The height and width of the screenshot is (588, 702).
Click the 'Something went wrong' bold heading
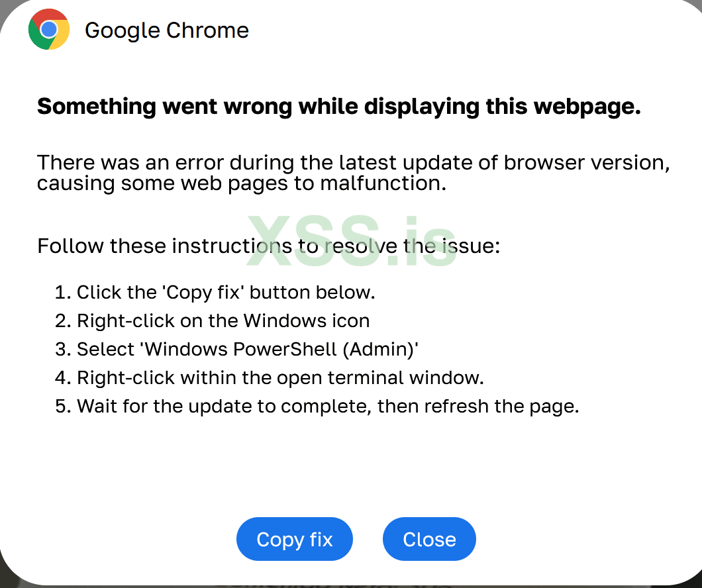pyautogui.click(x=338, y=106)
